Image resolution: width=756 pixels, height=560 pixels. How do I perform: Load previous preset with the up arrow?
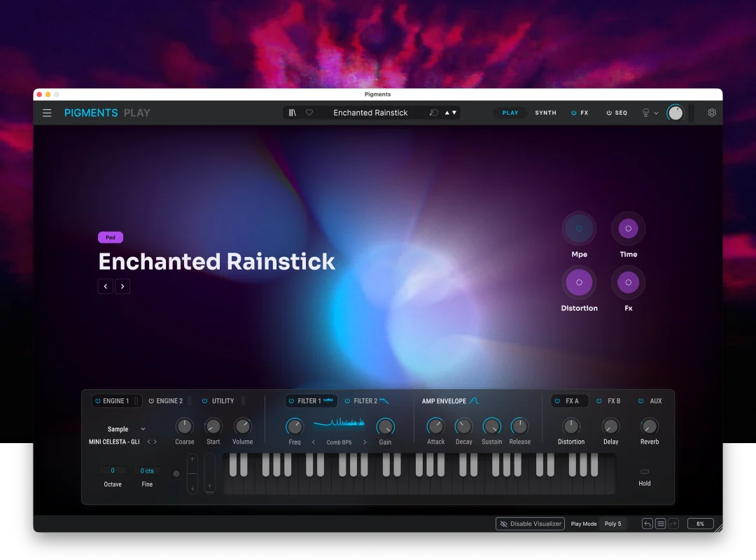[447, 113]
